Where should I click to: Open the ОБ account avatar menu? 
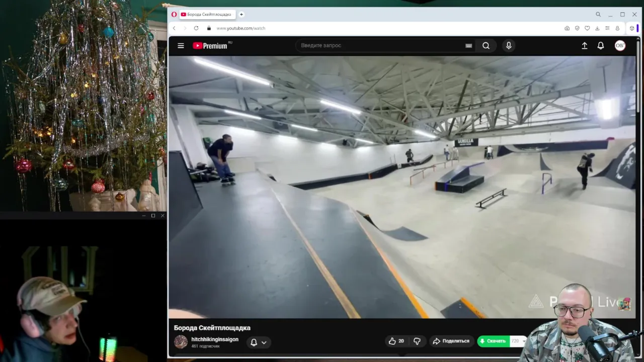pyautogui.click(x=620, y=45)
